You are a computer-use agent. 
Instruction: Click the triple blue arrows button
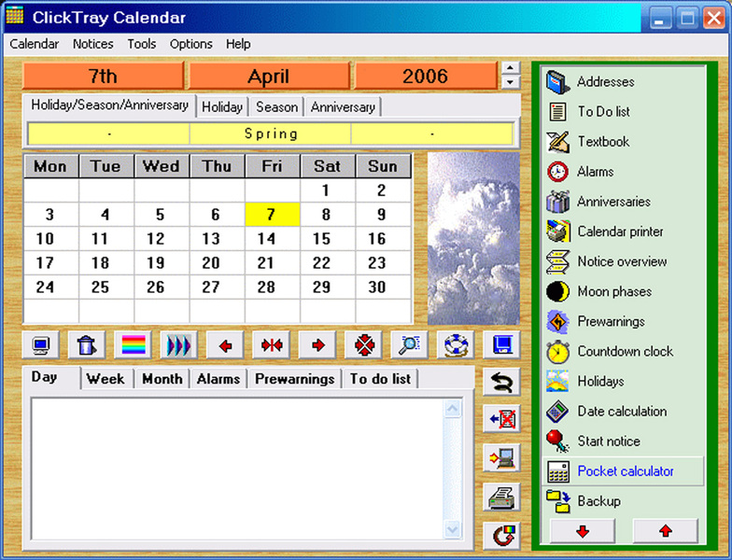179,345
